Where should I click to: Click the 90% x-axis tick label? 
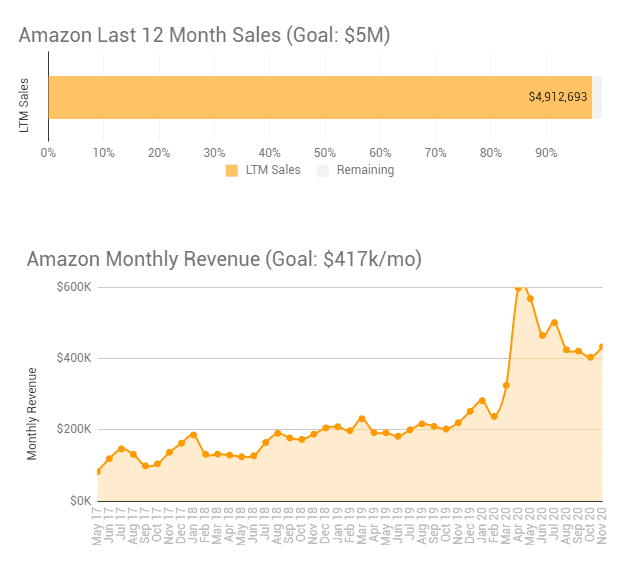point(546,153)
